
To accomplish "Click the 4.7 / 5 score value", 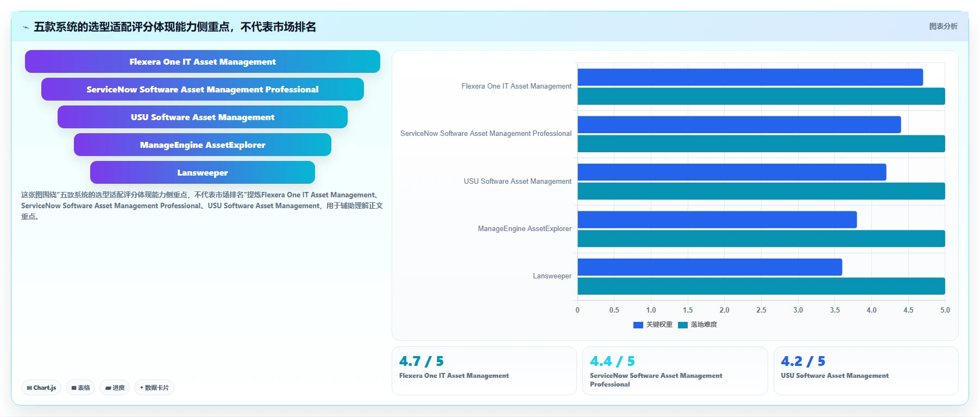I will (x=422, y=361).
